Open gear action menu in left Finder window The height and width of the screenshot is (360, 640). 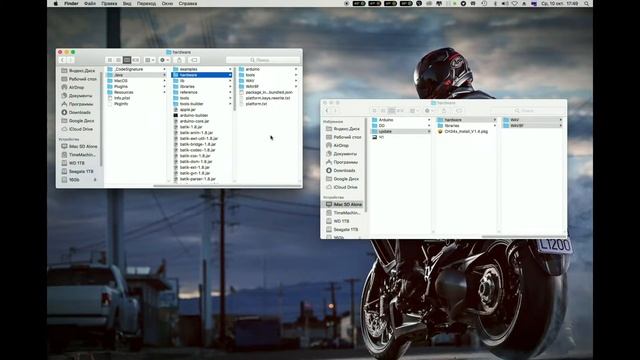click(x=164, y=60)
